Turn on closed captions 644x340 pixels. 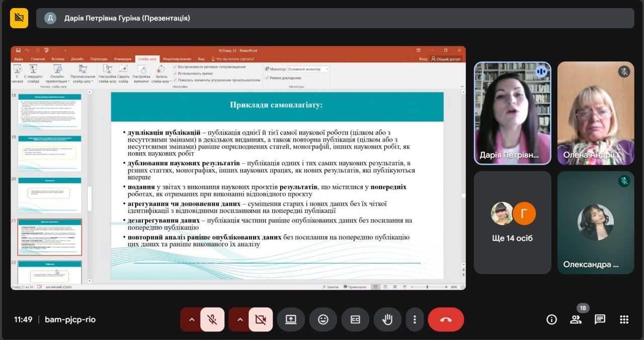[x=355, y=319]
